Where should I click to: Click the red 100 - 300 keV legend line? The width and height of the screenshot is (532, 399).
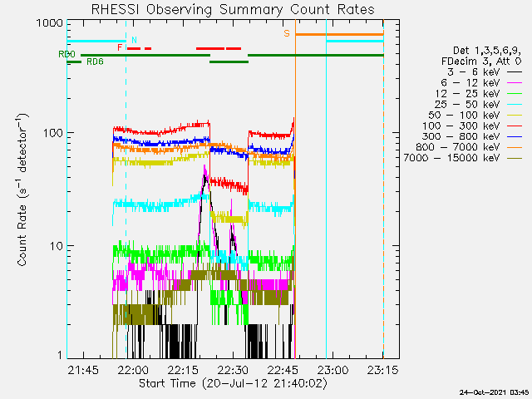coord(515,126)
